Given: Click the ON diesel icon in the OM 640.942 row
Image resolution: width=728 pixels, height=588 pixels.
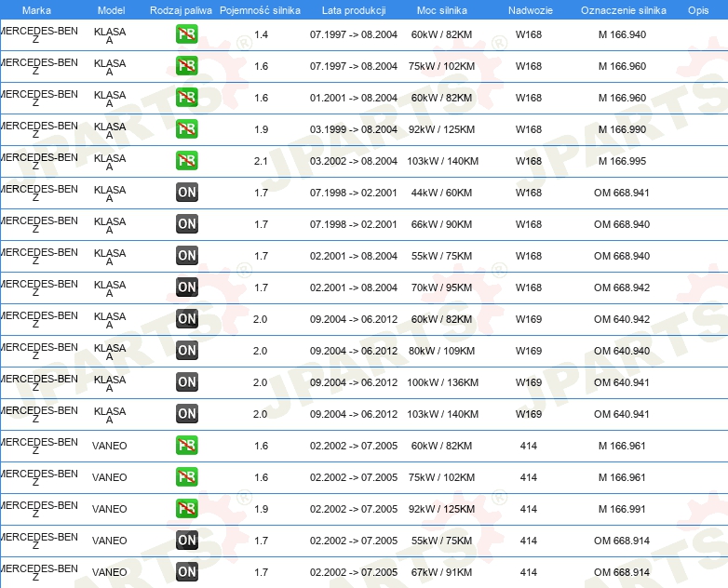Looking at the screenshot, I should (186, 318).
